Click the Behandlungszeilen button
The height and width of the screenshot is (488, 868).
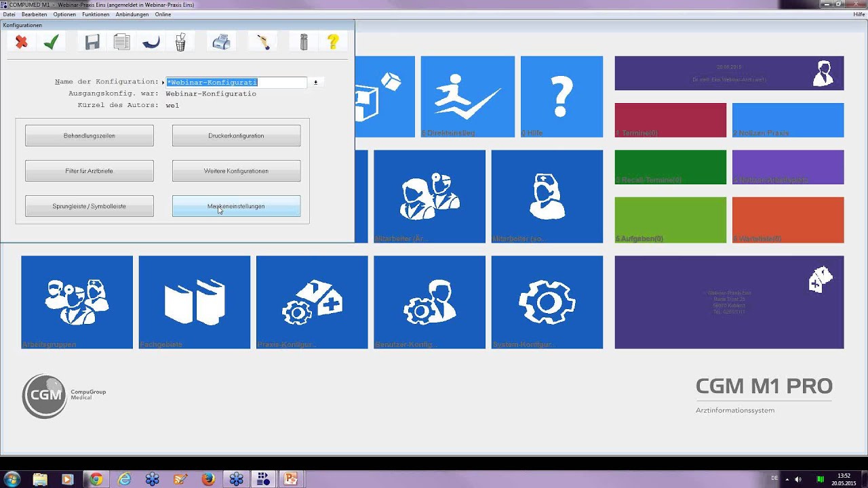click(90, 136)
